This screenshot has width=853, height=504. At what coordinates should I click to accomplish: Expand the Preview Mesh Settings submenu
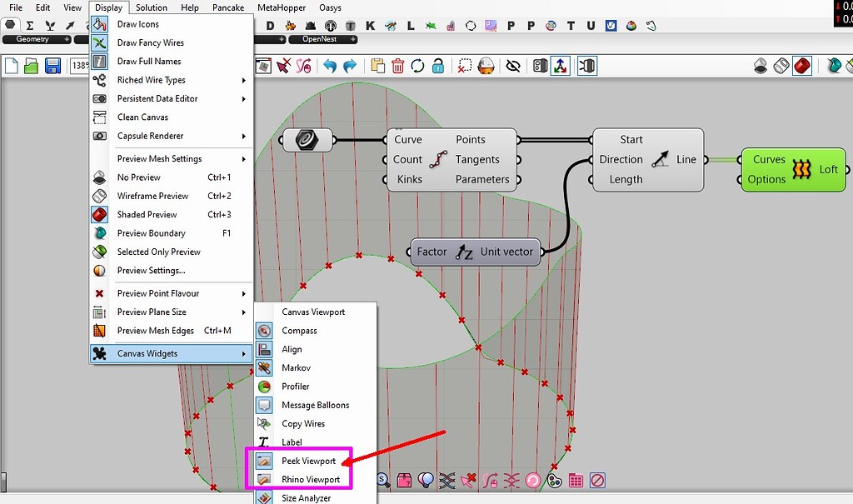coord(157,158)
